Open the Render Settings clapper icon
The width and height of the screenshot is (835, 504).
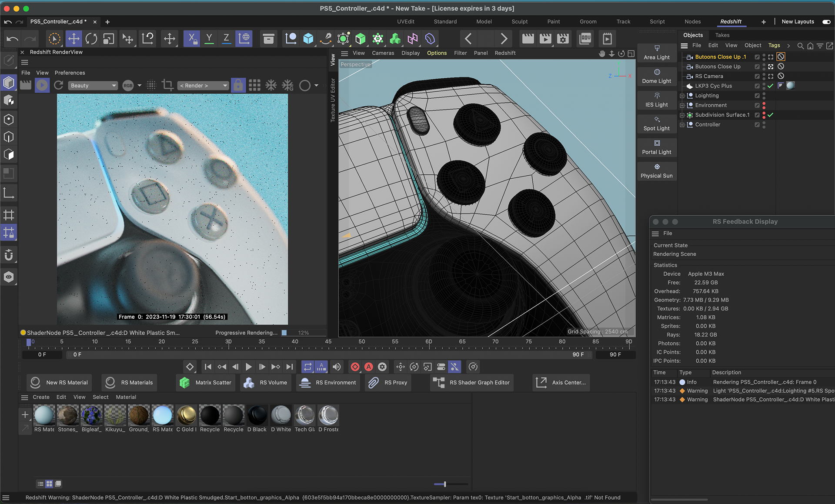coord(563,39)
